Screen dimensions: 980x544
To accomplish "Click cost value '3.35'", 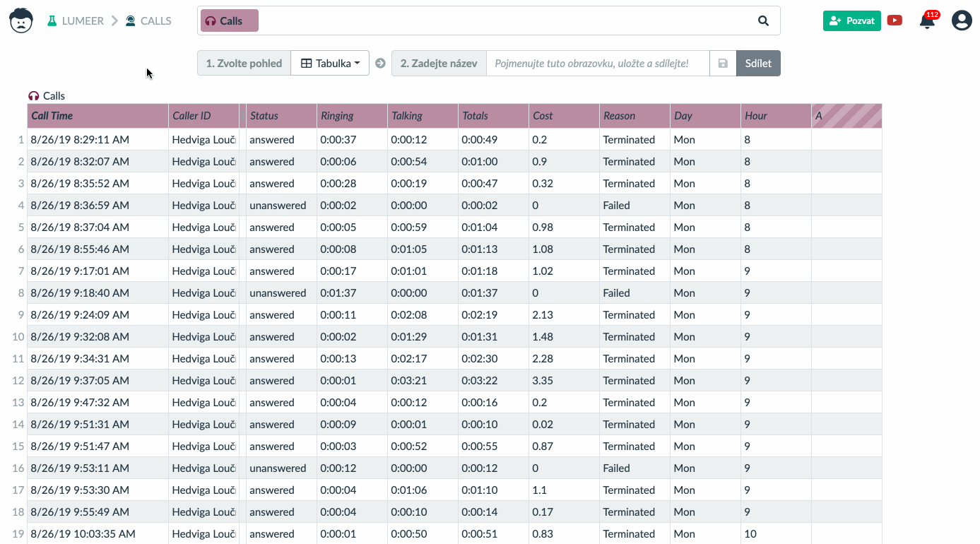I will (x=564, y=381).
